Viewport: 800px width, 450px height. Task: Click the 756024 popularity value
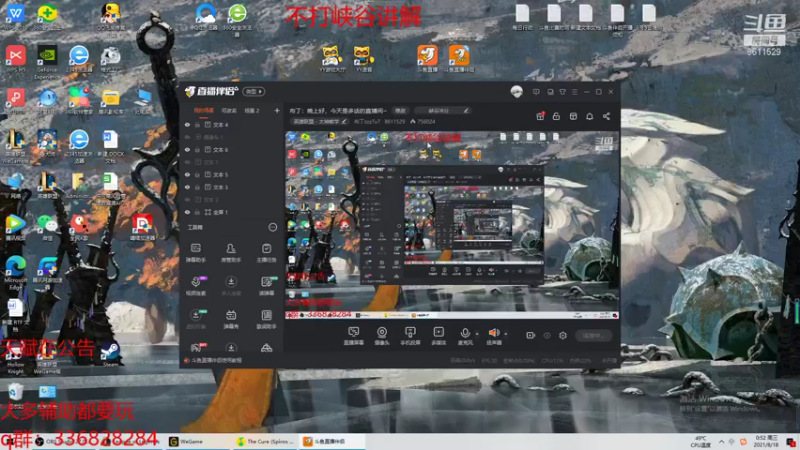[426, 122]
